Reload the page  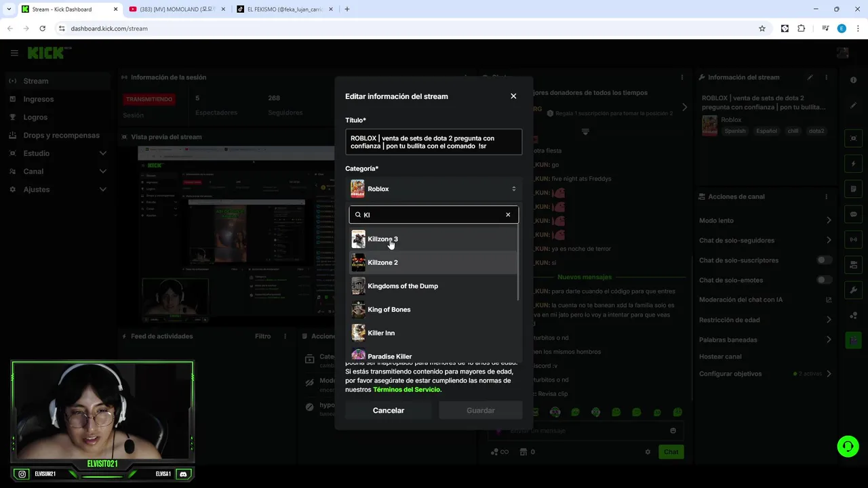[x=42, y=28]
